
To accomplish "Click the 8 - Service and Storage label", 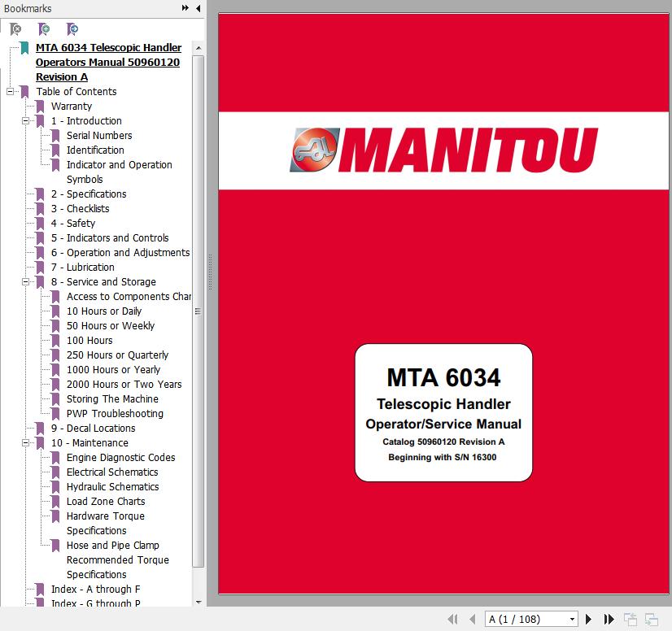I will click(x=103, y=282).
